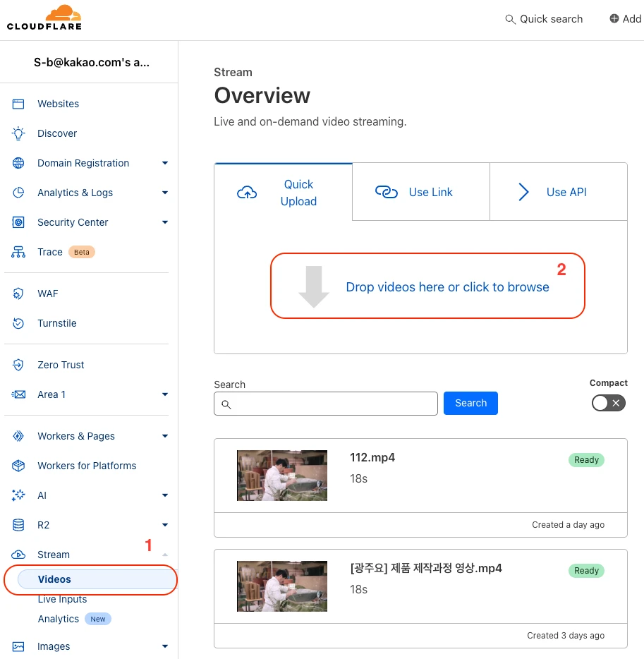Open Workers for Platforms link

click(x=87, y=466)
